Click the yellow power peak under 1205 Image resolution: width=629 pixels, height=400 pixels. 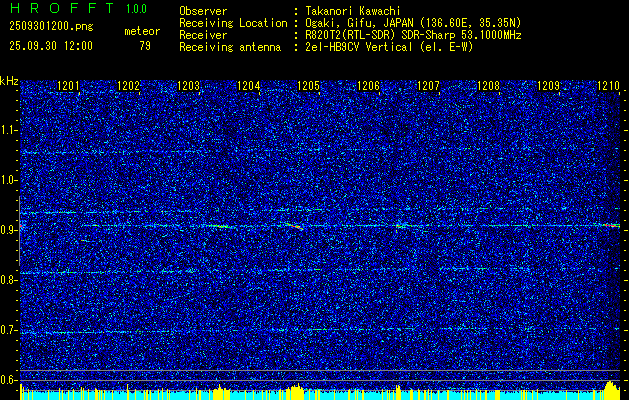(297, 392)
